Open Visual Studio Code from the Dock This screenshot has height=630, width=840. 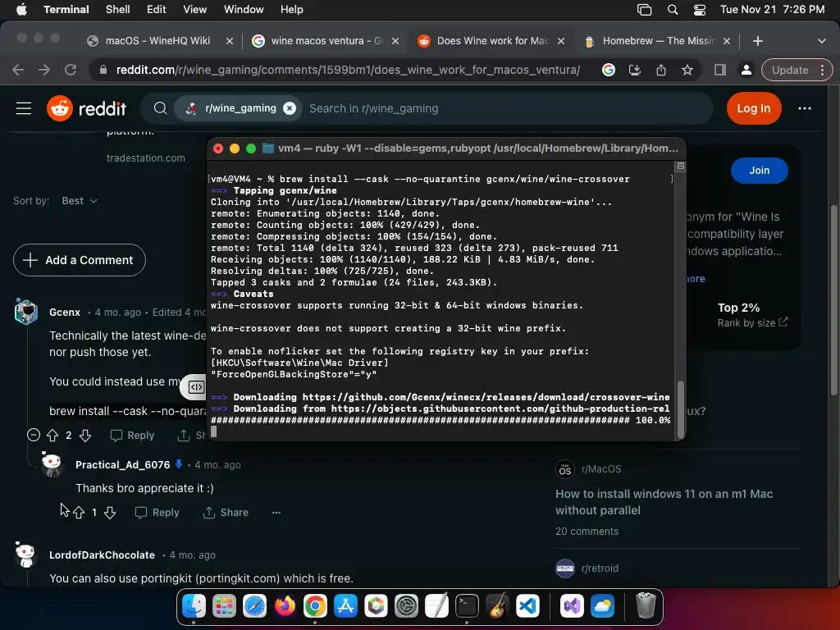coord(527,606)
